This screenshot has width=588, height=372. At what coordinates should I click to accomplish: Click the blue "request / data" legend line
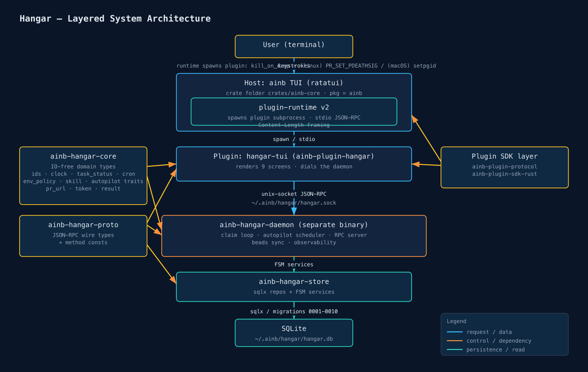(x=455, y=332)
